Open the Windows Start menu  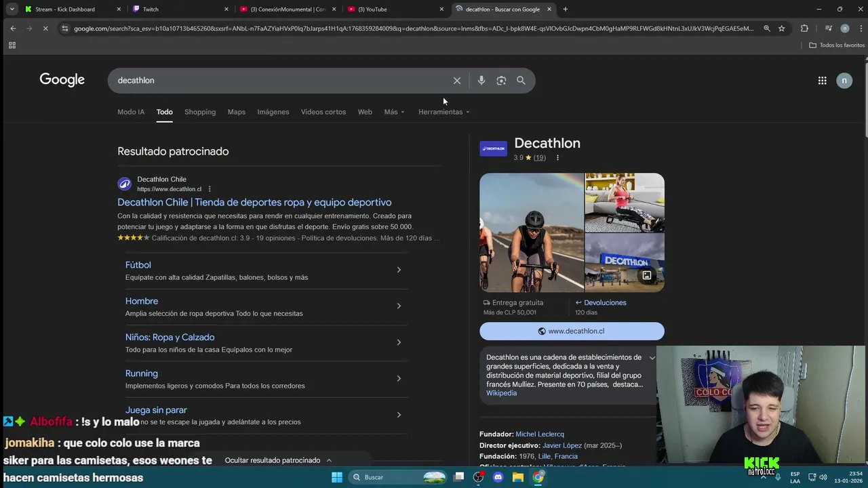[x=337, y=477]
